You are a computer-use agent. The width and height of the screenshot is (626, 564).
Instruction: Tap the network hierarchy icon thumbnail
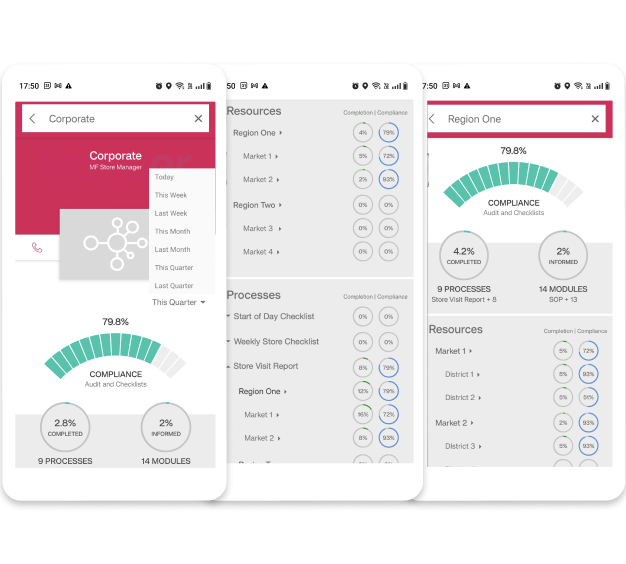[x=110, y=243]
